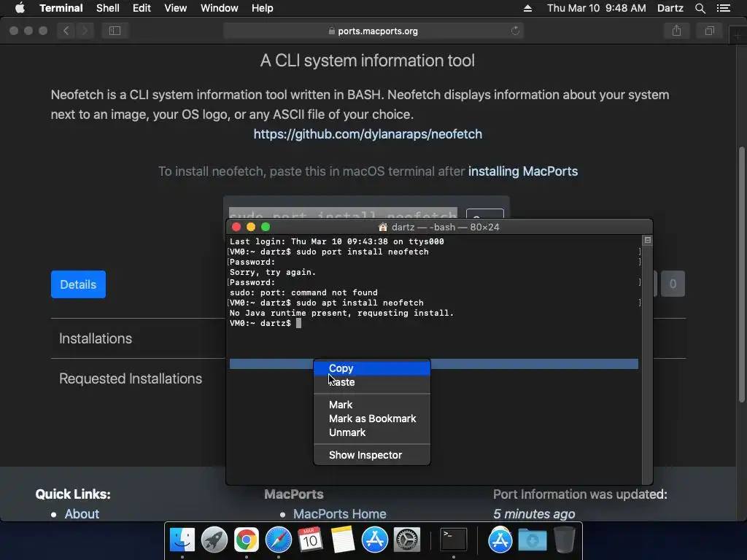Go back in Safari window
Viewport: 747px width, 560px height.
coord(66,31)
